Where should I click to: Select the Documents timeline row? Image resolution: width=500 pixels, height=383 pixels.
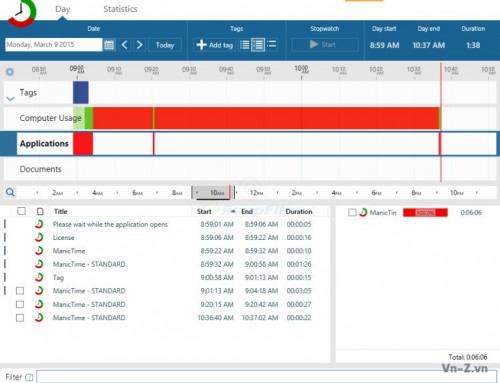point(250,169)
